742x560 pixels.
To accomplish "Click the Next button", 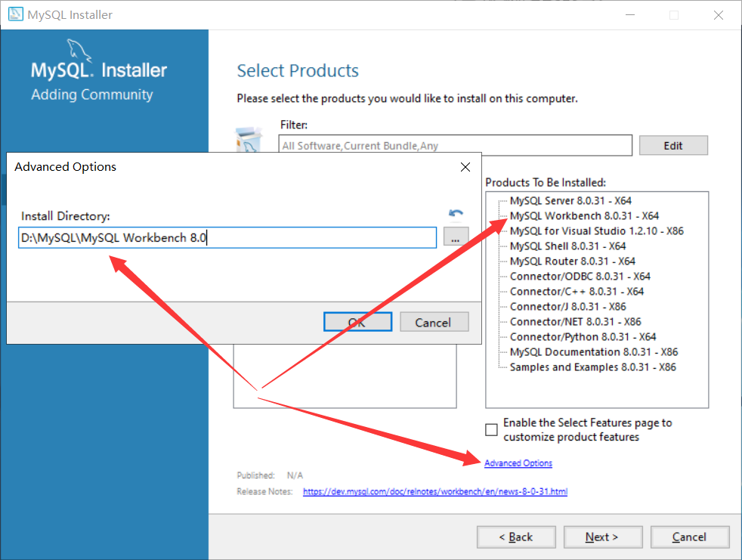I will click(602, 537).
